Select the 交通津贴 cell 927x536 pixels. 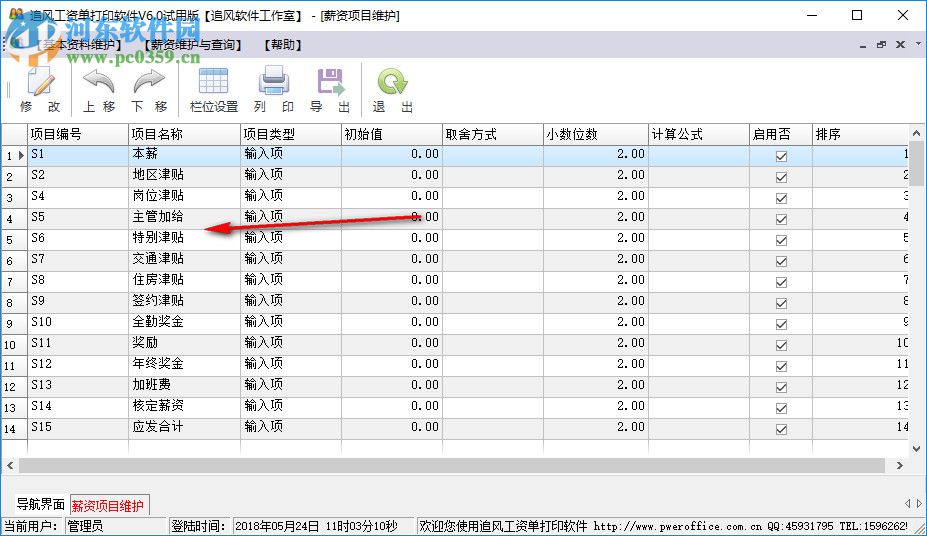point(184,259)
